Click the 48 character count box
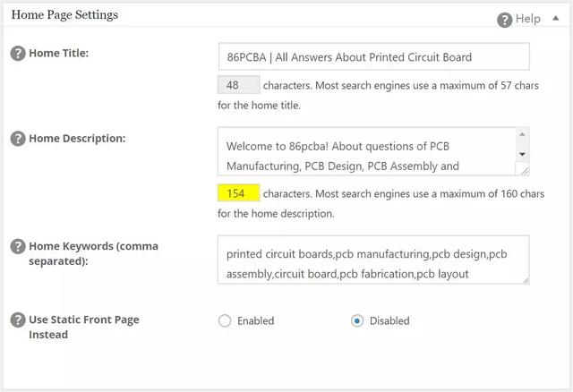 point(239,85)
